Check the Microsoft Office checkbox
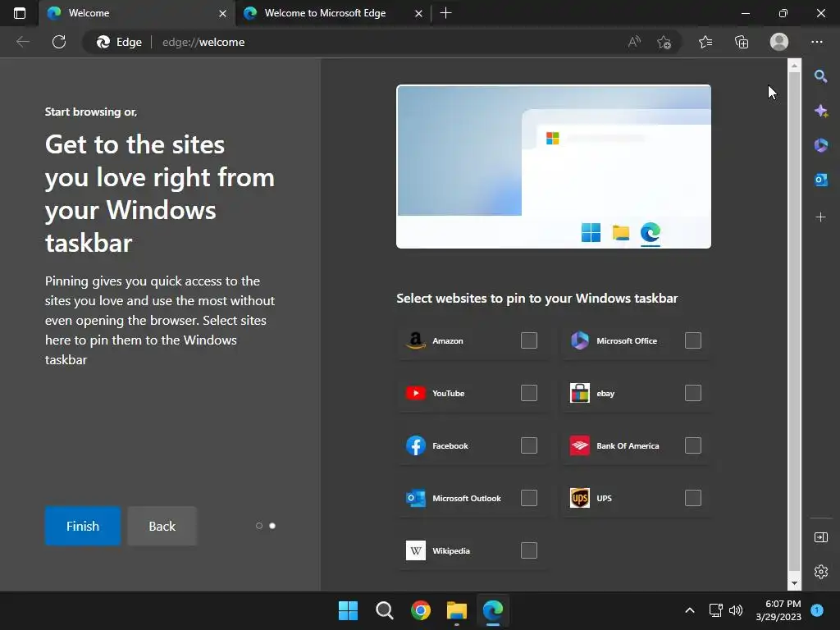Screen dimensions: 840x630 [x=692, y=340]
